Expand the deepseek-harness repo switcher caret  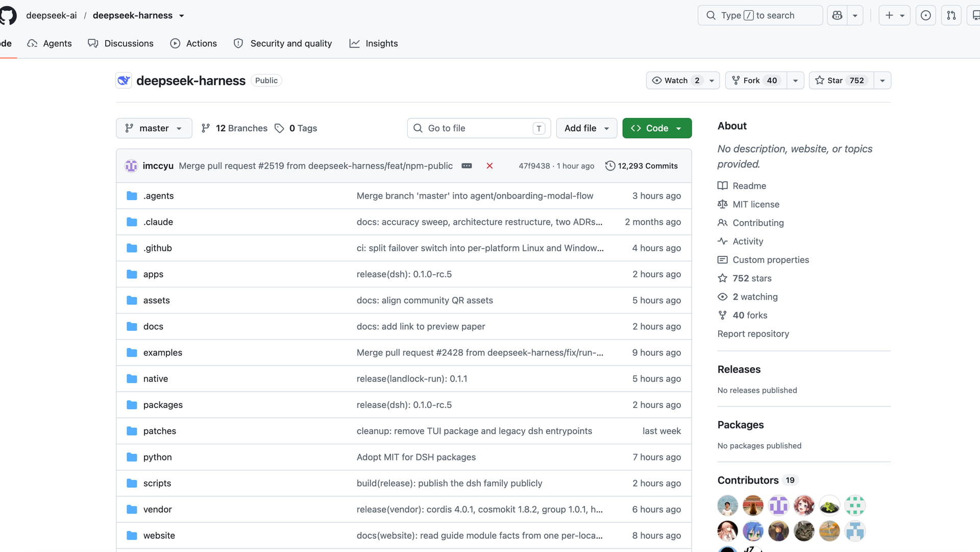[181, 16]
